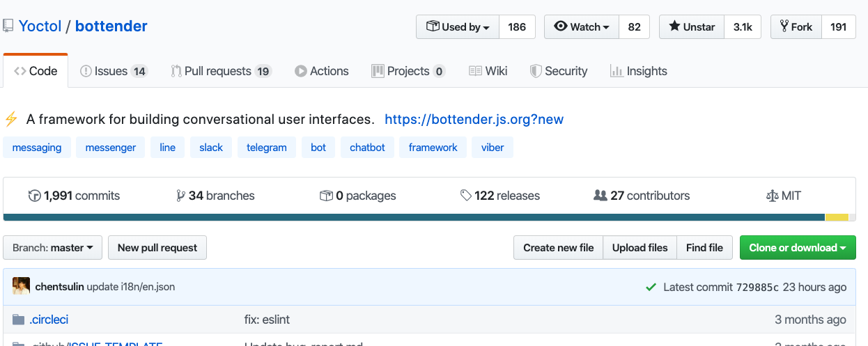Click chentsulin's avatar thumbnail
The height and width of the screenshot is (346, 868).
point(21,286)
